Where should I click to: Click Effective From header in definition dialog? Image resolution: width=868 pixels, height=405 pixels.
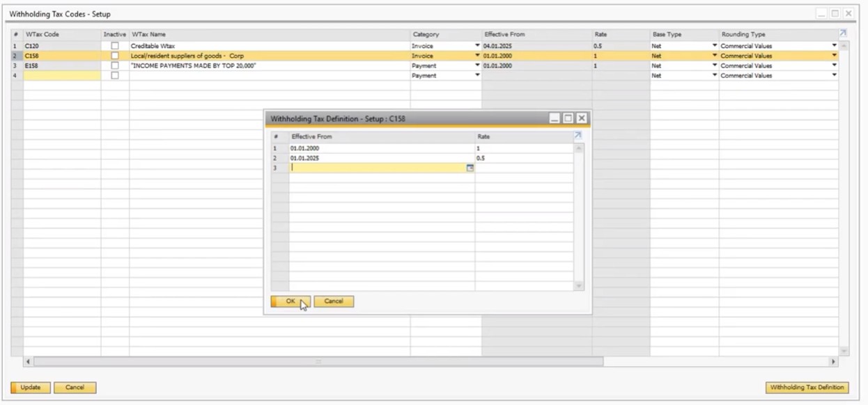click(x=382, y=136)
